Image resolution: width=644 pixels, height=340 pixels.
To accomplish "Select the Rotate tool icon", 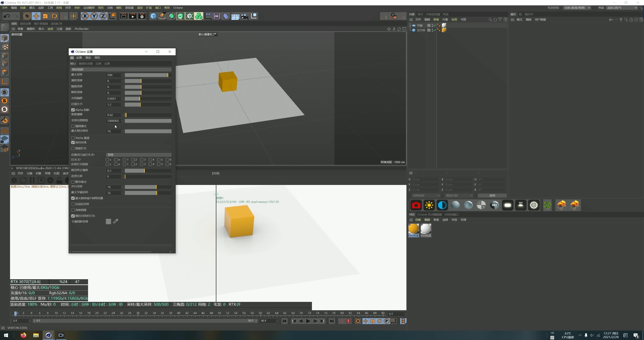I will [x=54, y=16].
